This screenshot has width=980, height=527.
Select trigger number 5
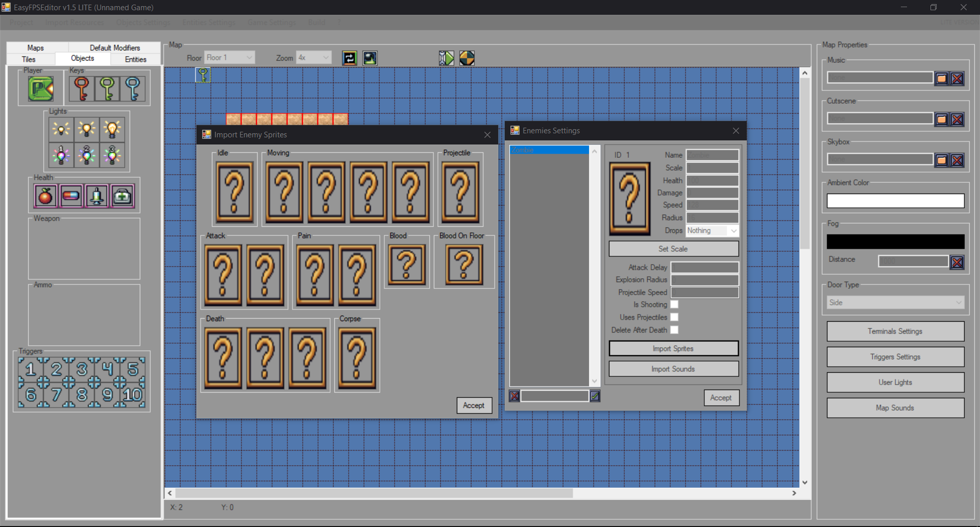coord(133,369)
